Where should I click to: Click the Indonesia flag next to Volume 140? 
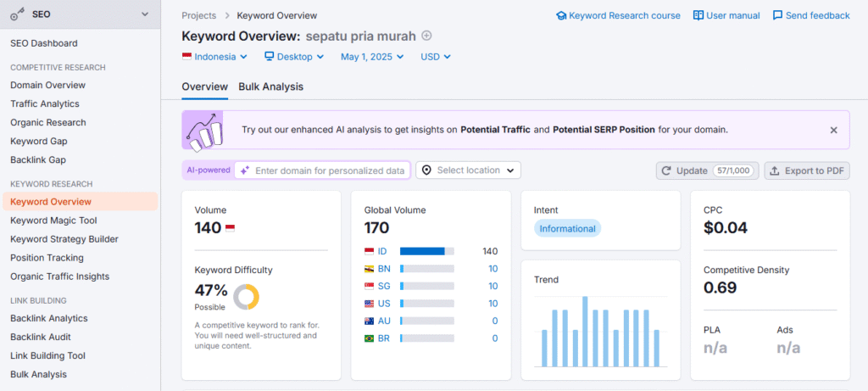(230, 228)
